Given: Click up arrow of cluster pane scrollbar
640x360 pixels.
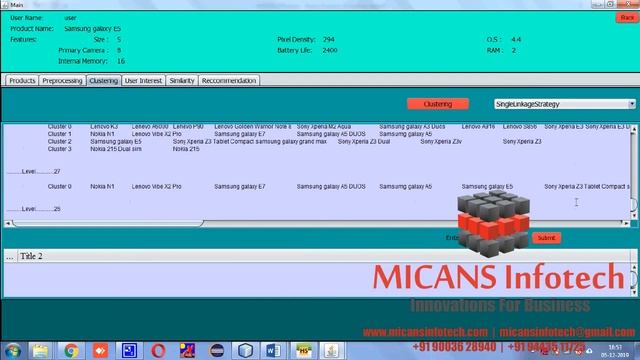Looking at the screenshot, I should [634, 129].
